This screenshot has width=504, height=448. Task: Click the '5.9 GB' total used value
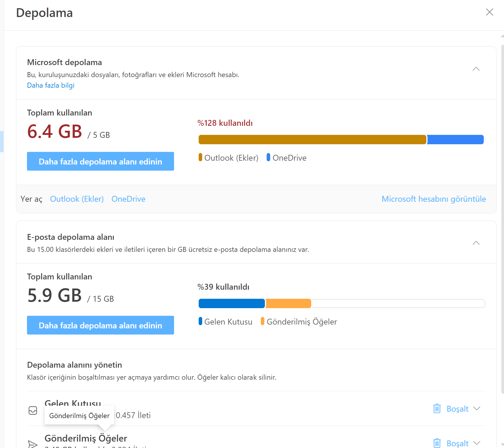55,295
